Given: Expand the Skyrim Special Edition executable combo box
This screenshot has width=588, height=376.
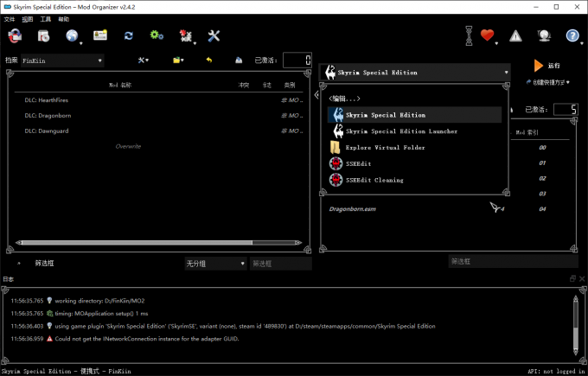Looking at the screenshot, I should (x=414, y=73).
